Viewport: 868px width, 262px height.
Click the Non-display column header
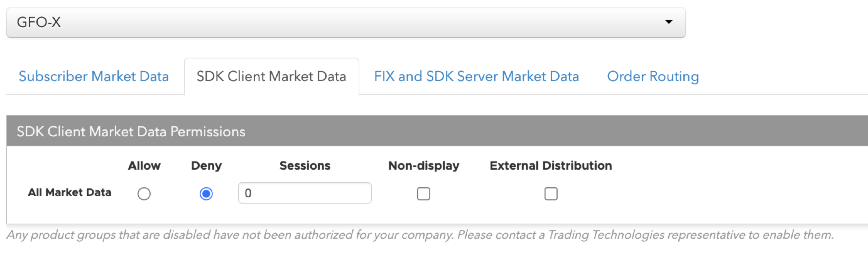[x=424, y=166]
